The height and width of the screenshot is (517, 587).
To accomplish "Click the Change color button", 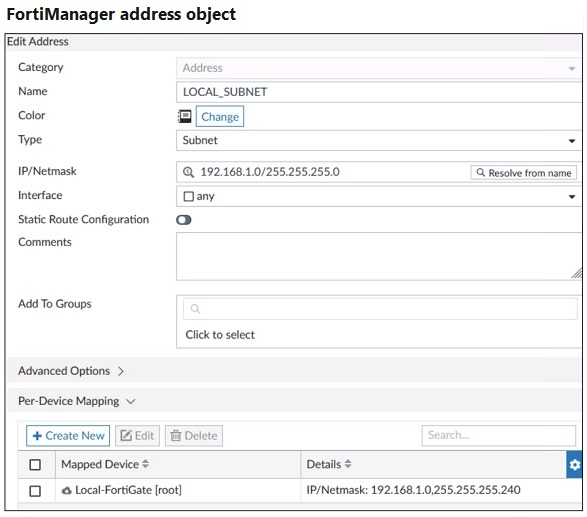I will pos(220,116).
